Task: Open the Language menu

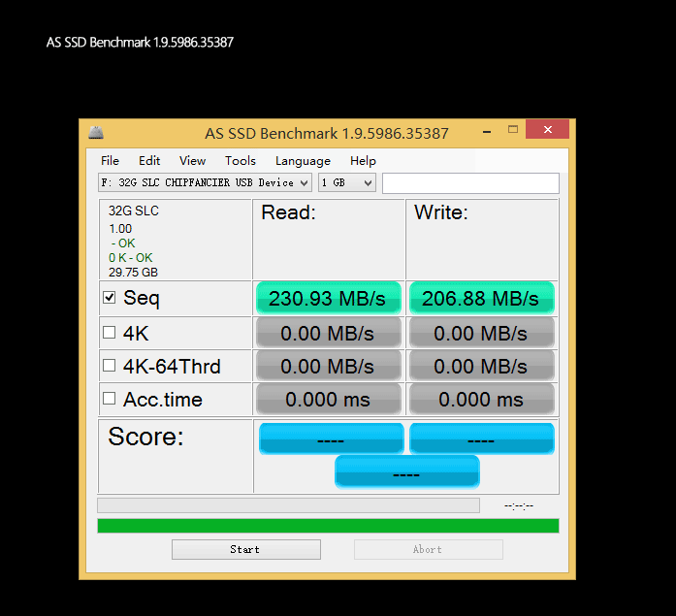Action: [303, 161]
